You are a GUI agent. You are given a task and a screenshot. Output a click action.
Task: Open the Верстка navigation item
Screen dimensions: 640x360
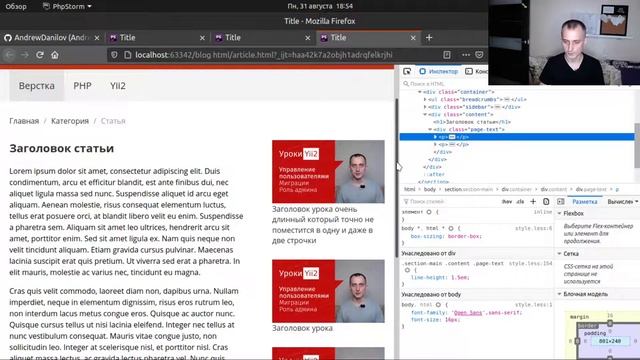(x=37, y=86)
